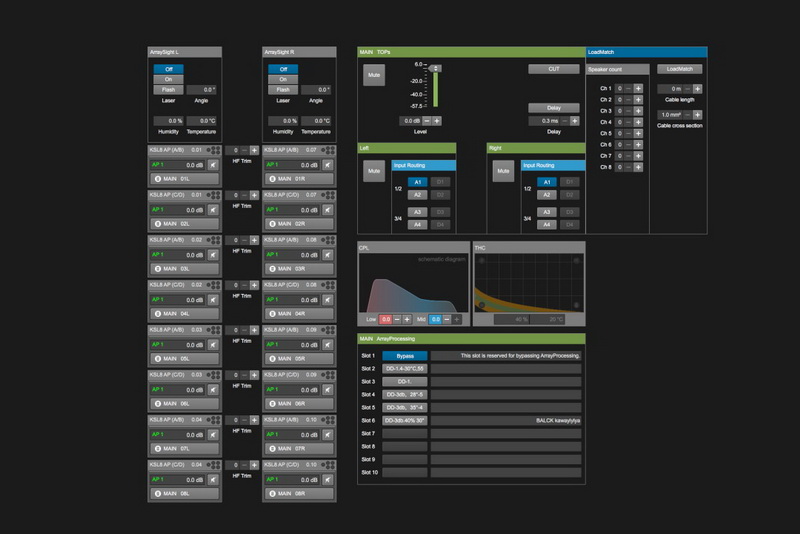Click the mute icon for MAIN 05R
Screen dimensions: 800x534
click(327, 345)
